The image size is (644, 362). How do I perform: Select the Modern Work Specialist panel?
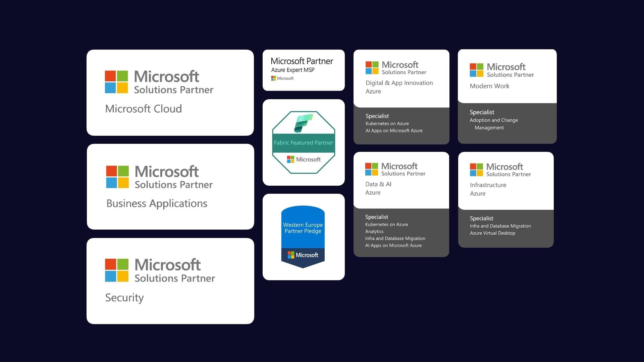pyautogui.click(x=506, y=123)
